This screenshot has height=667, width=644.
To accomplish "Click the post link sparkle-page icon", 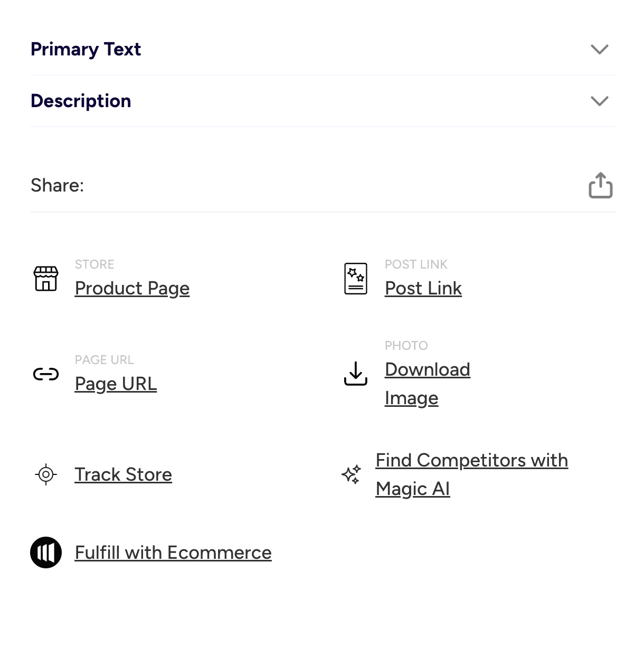I will 356,279.
